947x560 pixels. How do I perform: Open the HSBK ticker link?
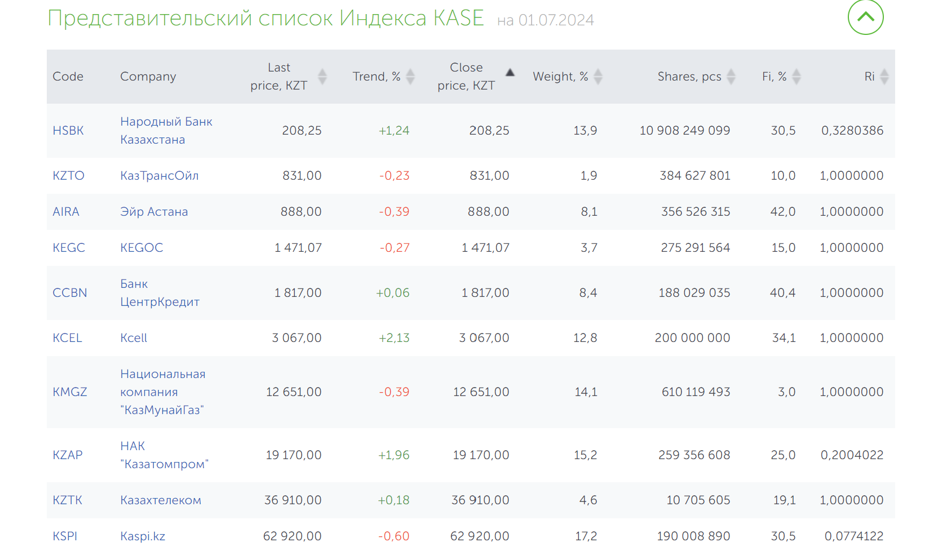point(68,131)
